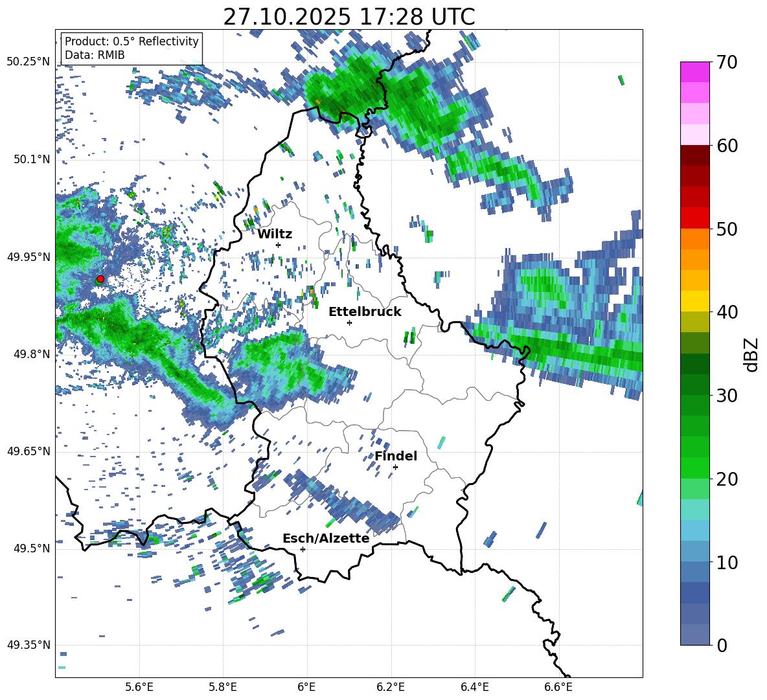Click the yellow 40 dBZ colorbar segment
This screenshot has height=700, width=767.
694,301
